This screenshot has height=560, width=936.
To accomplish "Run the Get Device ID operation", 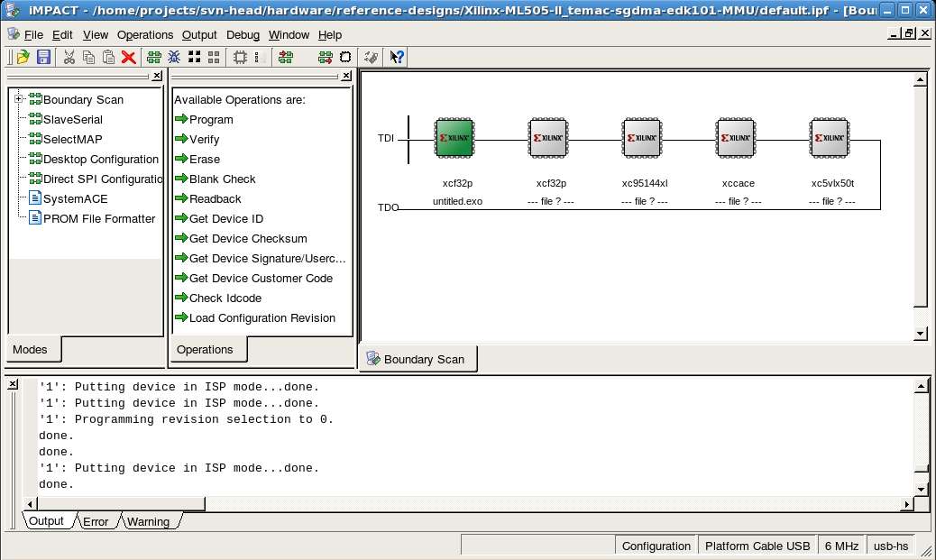I will [x=225, y=218].
